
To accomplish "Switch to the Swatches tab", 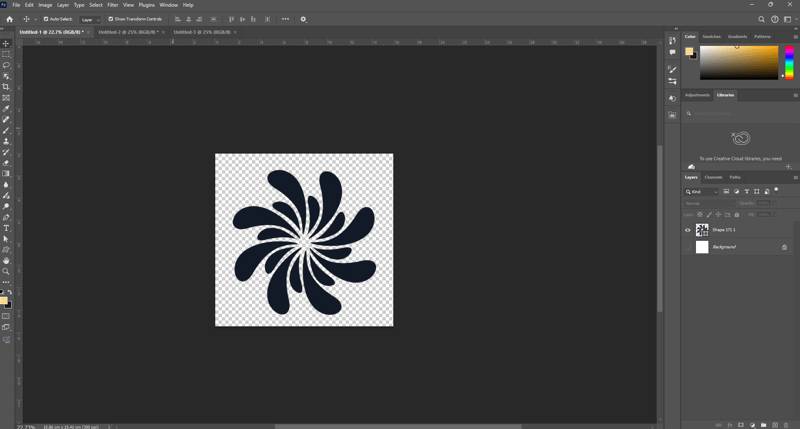I will (x=711, y=37).
